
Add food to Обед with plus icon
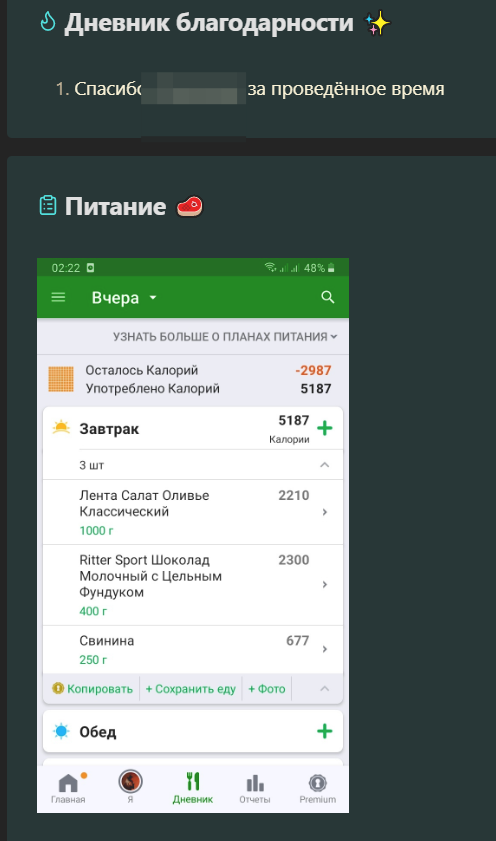[324, 731]
